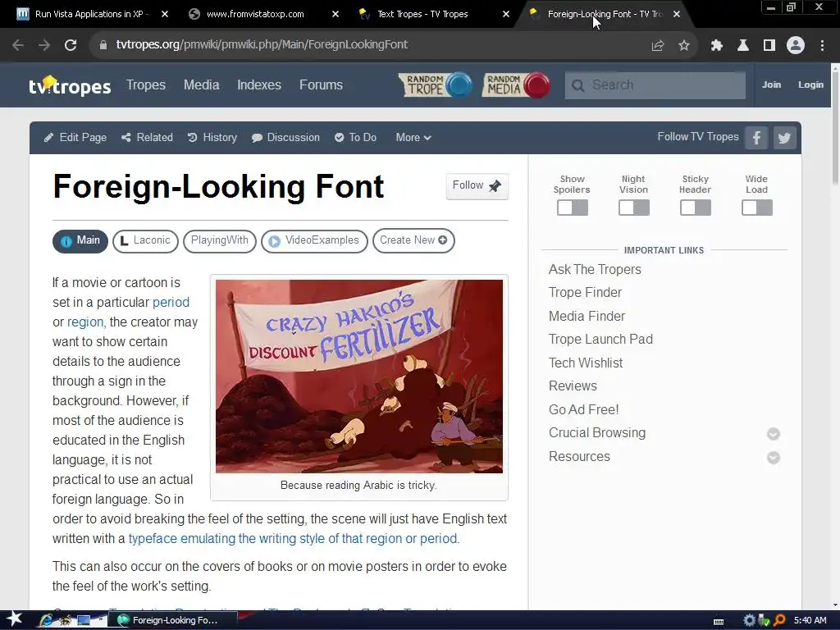Reload the page with the refresh icon
The width and height of the screenshot is (840, 630).
pos(71,45)
